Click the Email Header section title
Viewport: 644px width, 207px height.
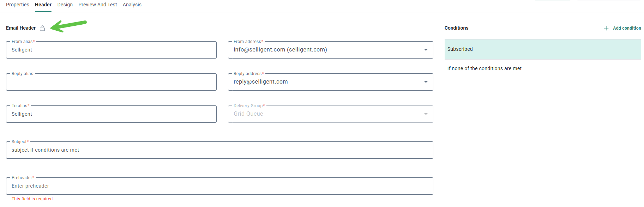click(x=21, y=28)
